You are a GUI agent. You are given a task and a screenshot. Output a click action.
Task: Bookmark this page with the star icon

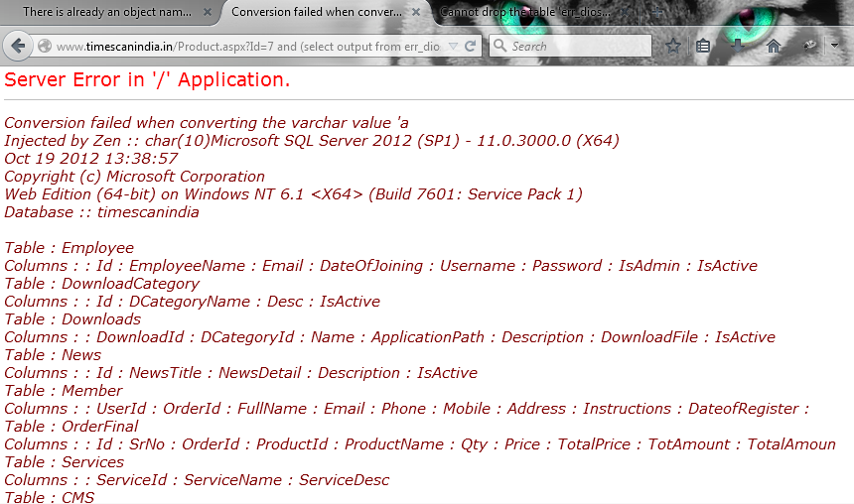pyautogui.click(x=673, y=46)
